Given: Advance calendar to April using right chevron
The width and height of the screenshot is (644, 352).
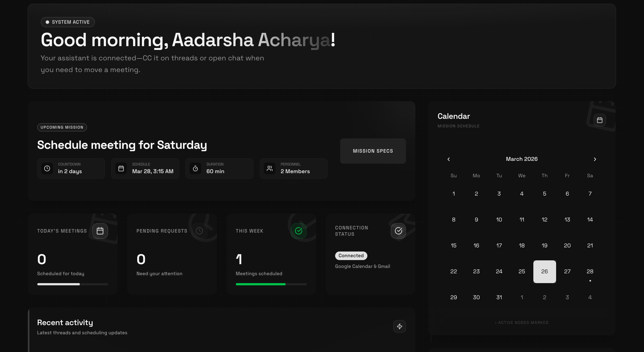Looking at the screenshot, I should point(595,159).
